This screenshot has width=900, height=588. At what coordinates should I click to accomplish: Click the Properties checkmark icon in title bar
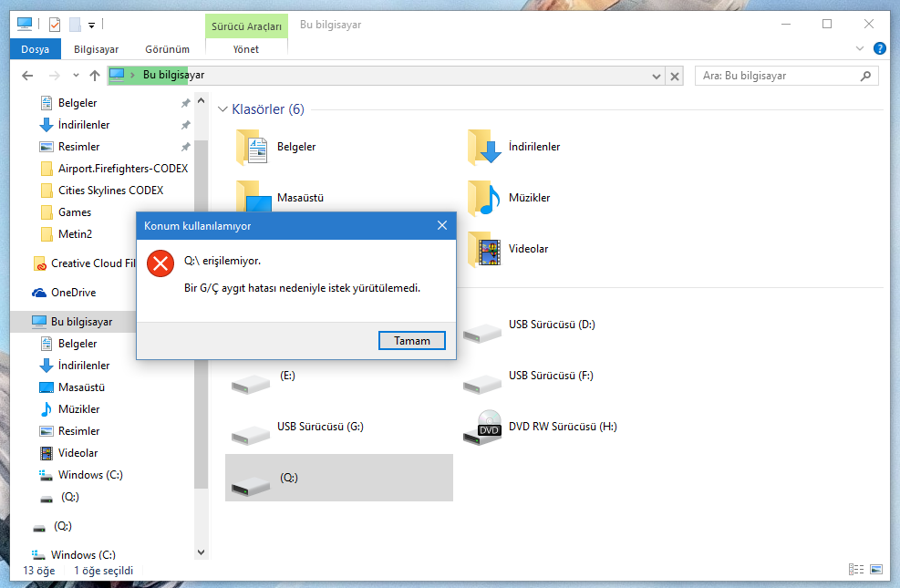tap(55, 25)
